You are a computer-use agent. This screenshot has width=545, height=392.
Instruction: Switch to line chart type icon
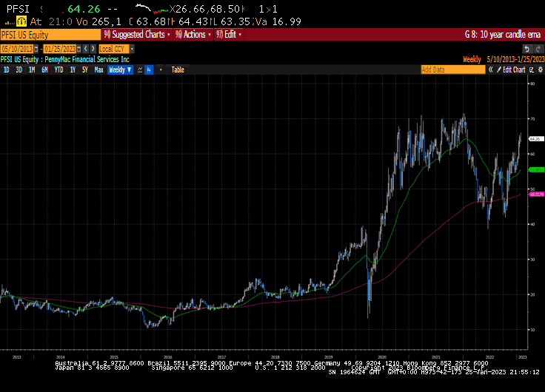[x=140, y=70]
